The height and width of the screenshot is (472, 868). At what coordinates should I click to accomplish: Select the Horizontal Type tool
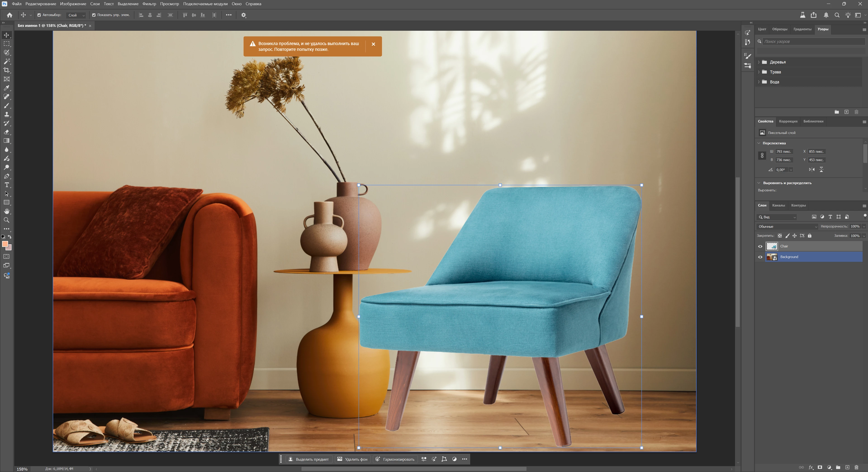(6, 185)
